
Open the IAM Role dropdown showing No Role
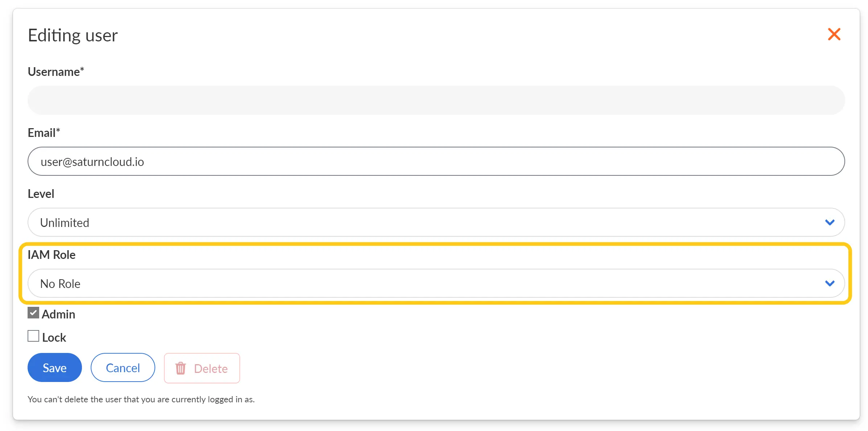tap(435, 283)
